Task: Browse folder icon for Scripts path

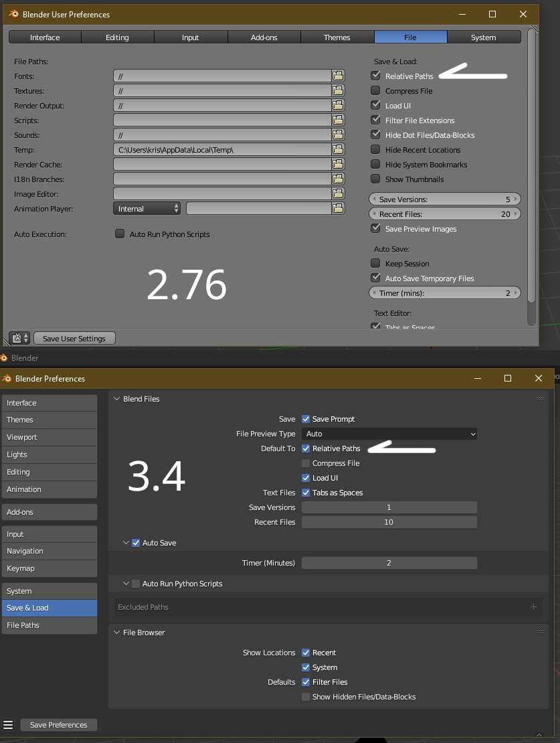Action: [x=338, y=120]
